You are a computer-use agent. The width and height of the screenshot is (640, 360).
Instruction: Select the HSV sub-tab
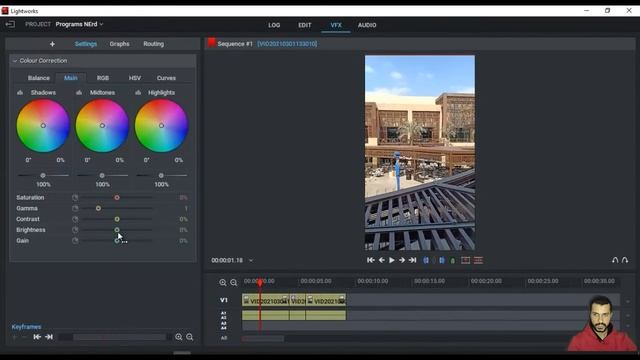[x=135, y=78]
